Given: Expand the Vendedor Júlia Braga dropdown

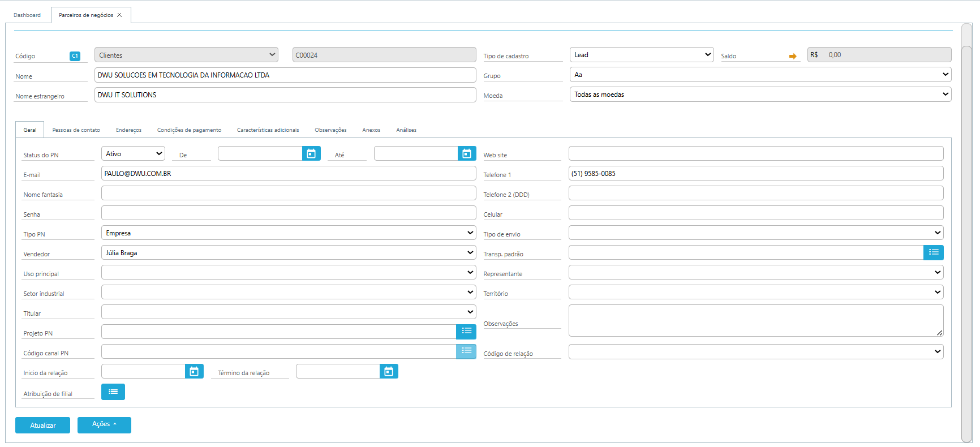Looking at the screenshot, I should pyautogui.click(x=289, y=252).
